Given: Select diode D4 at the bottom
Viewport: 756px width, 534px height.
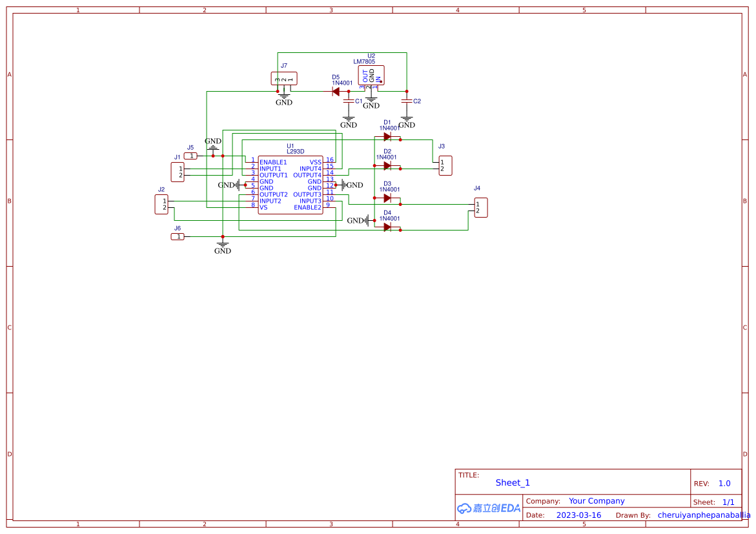Looking at the screenshot, I should point(387,226).
